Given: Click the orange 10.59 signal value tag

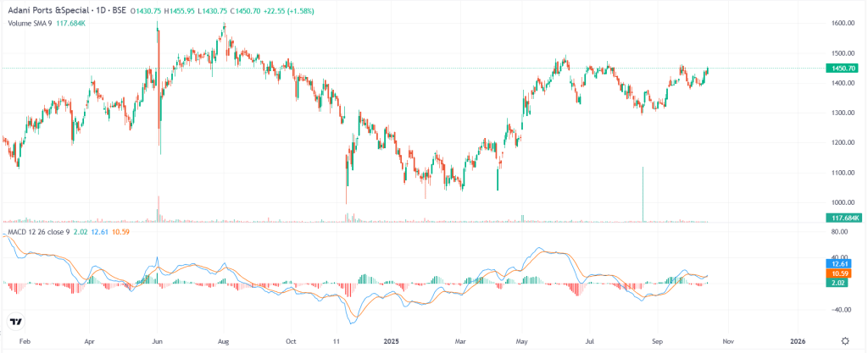Looking at the screenshot, I should [842, 273].
